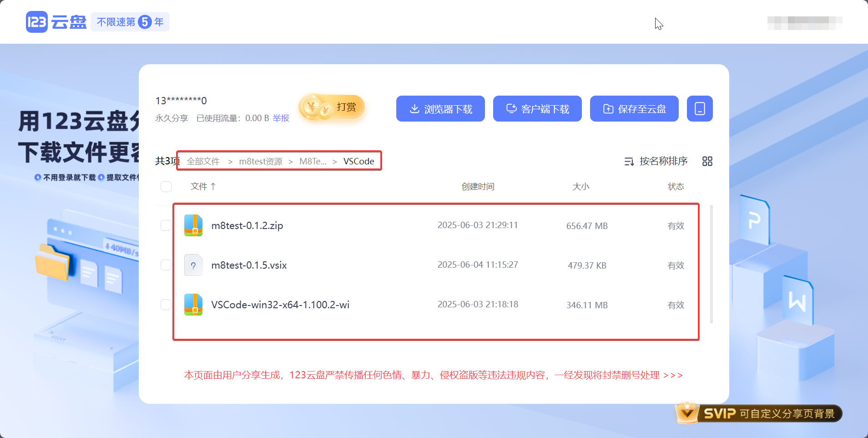The width and height of the screenshot is (868, 438).
Task: Click the file list vertical scrollbar
Action: pyautogui.click(x=711, y=264)
